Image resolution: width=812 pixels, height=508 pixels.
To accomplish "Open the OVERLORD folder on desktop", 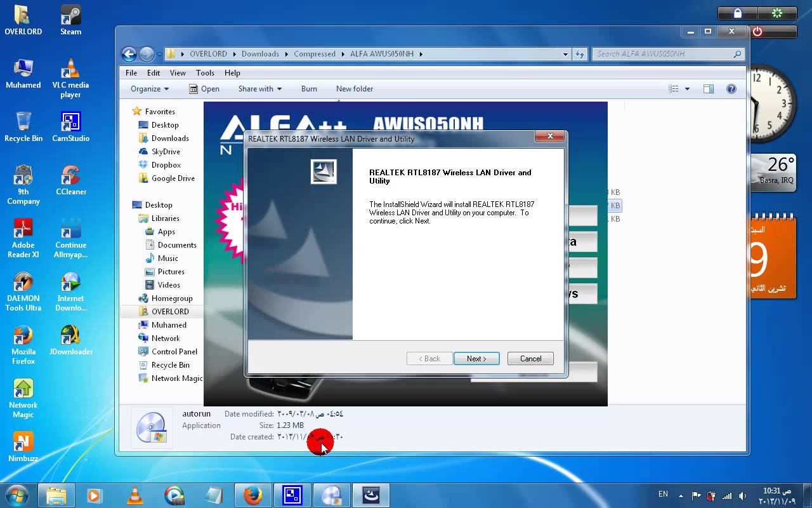I will tap(23, 20).
